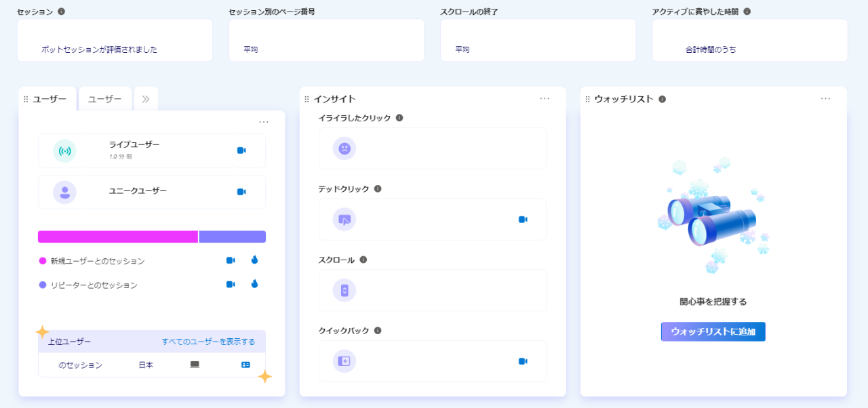Viewport: 868px width, 408px height.
Task: Grab the drag handle of ウォッチリスト panel
Action: pos(587,99)
